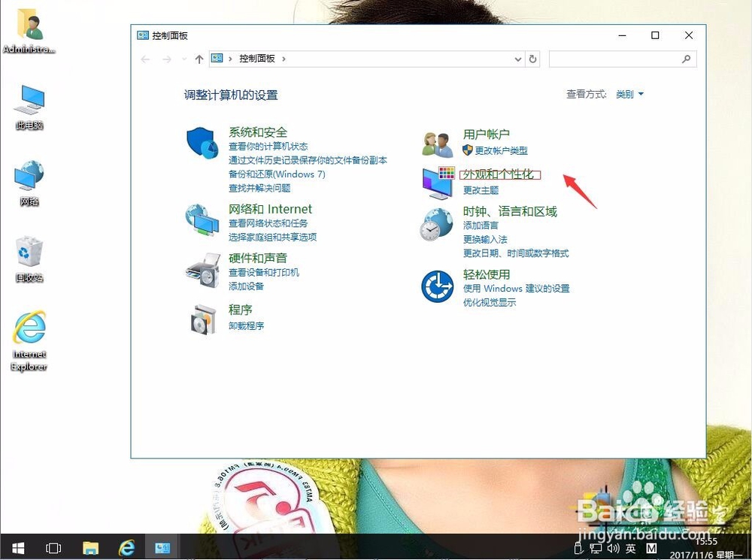The height and width of the screenshot is (560, 752).
Task: Open the User Accounts people icon
Action: point(437,144)
